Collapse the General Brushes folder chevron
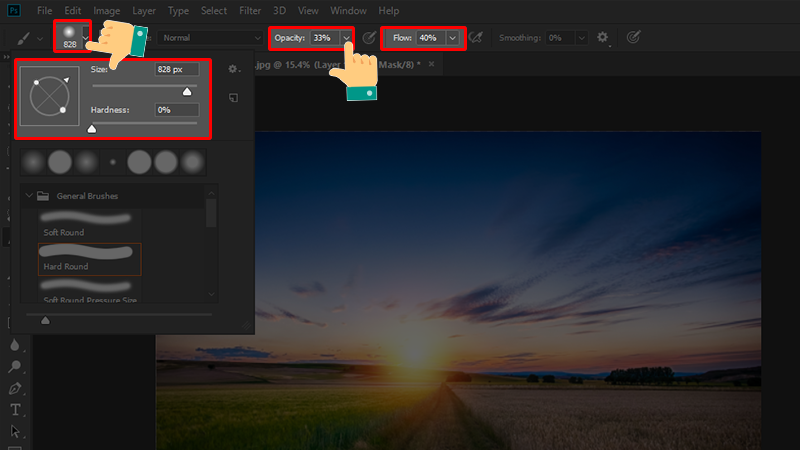 click(29, 195)
